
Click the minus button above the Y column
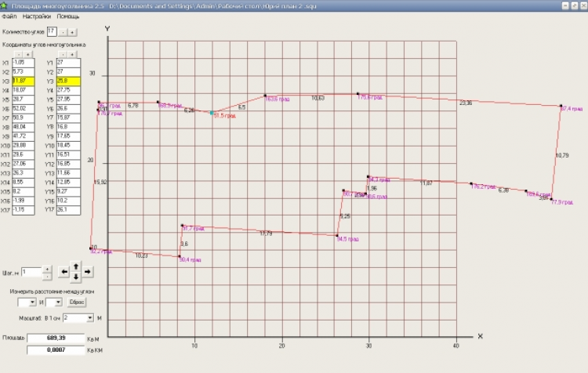[63, 54]
